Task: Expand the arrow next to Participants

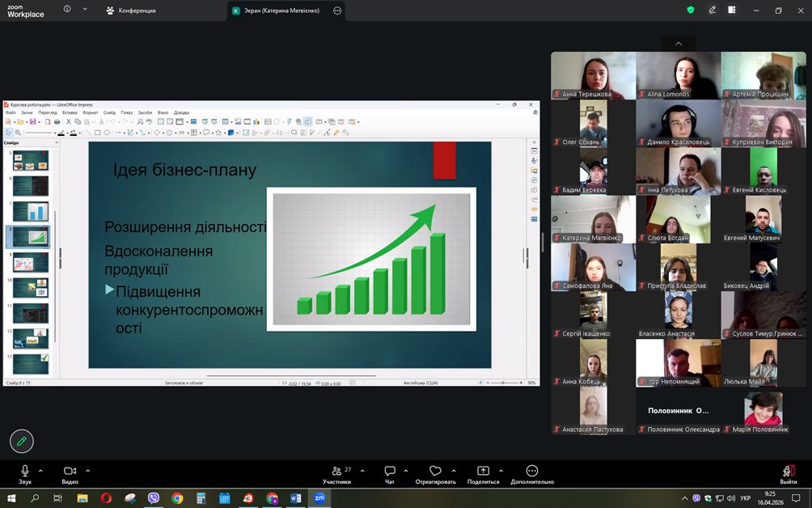Action: (x=362, y=470)
